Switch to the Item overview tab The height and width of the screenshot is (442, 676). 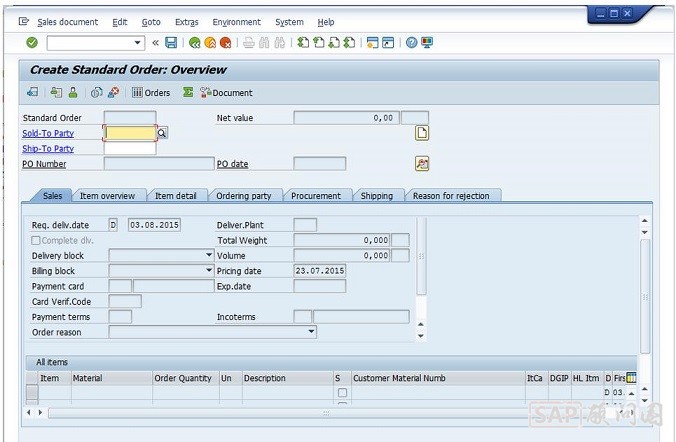tap(107, 196)
